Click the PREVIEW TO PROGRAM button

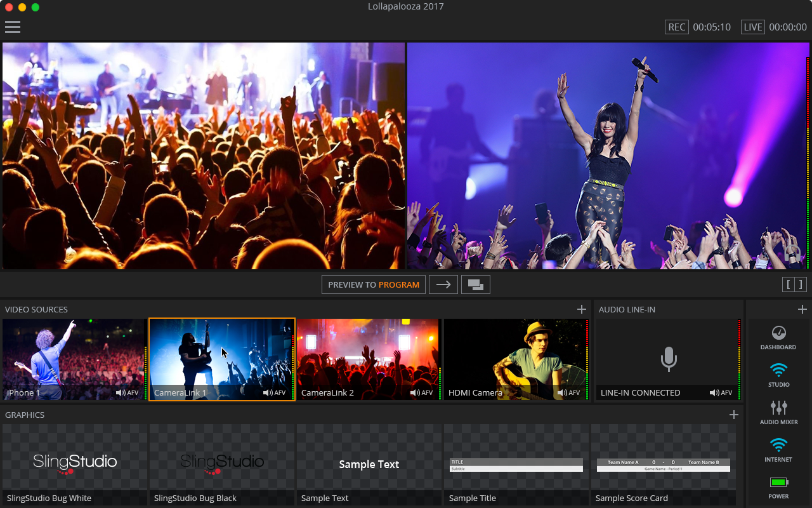pos(374,284)
